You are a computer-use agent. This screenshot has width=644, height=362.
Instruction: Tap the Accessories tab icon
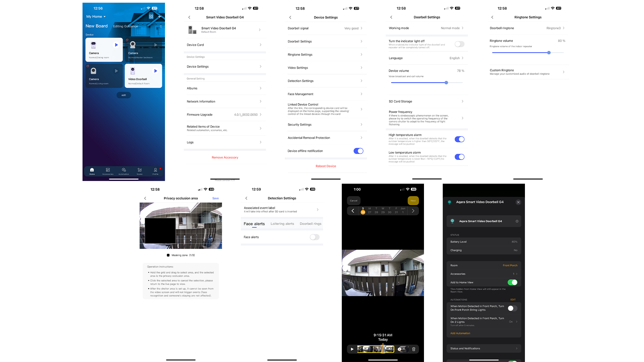(x=107, y=170)
